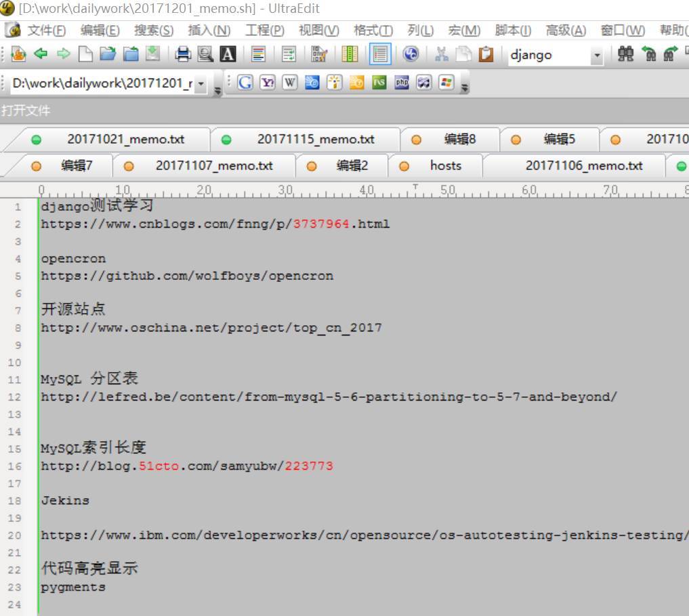Click the github.com/wolfboys/opencron URL text

coord(187,276)
